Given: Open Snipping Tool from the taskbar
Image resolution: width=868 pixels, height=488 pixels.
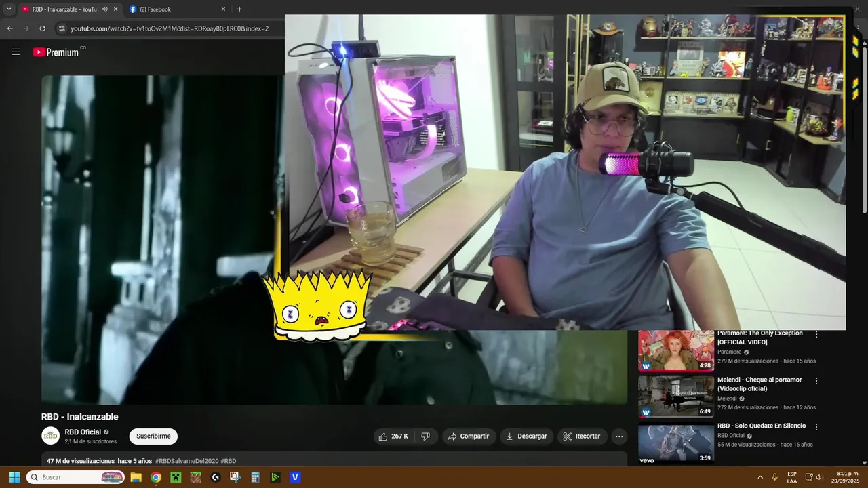Looking at the screenshot, I should 235,477.
